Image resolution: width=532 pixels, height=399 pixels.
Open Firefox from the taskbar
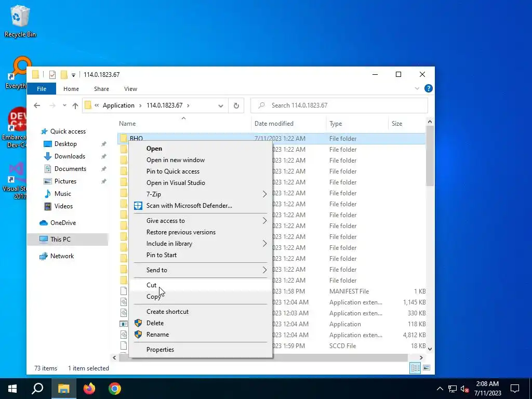(x=89, y=389)
